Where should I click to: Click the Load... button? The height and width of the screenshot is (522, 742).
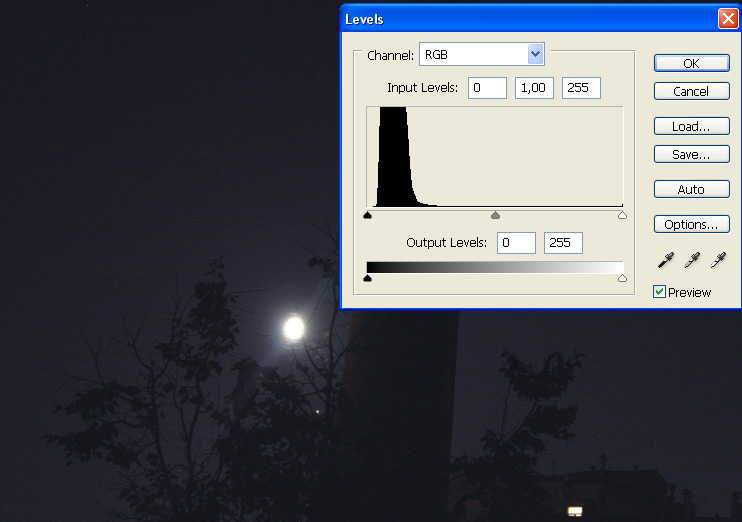(x=691, y=126)
